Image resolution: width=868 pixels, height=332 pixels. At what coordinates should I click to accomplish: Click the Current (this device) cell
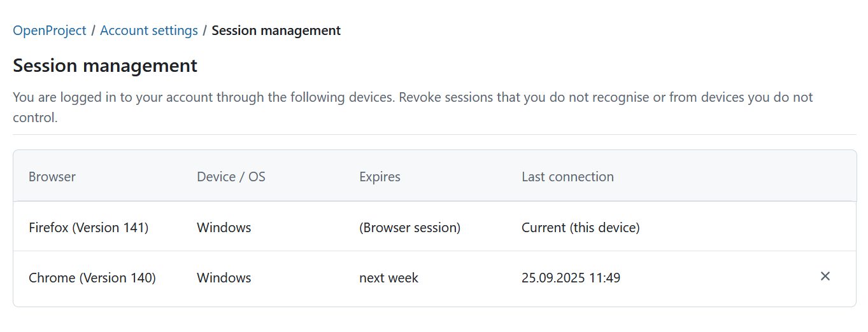point(580,228)
